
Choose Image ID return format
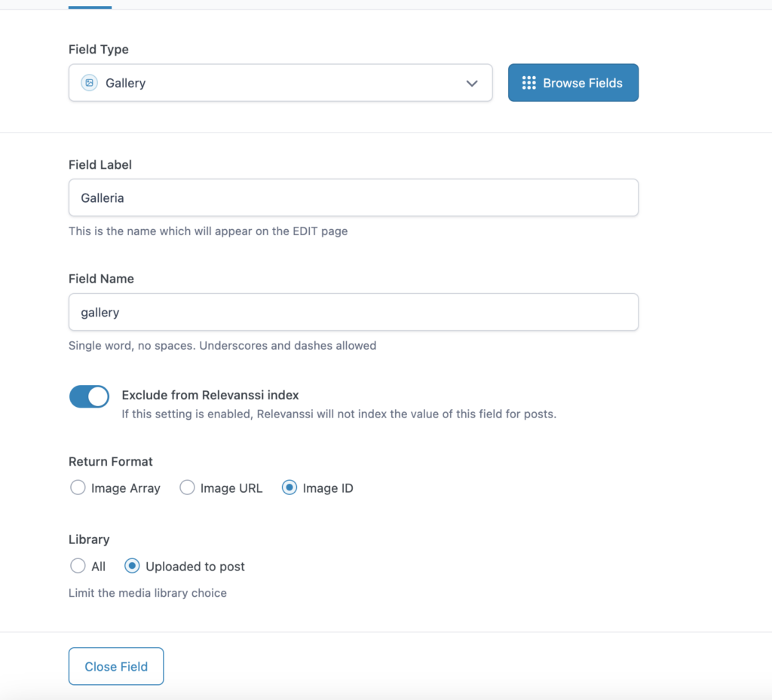pyautogui.click(x=289, y=488)
